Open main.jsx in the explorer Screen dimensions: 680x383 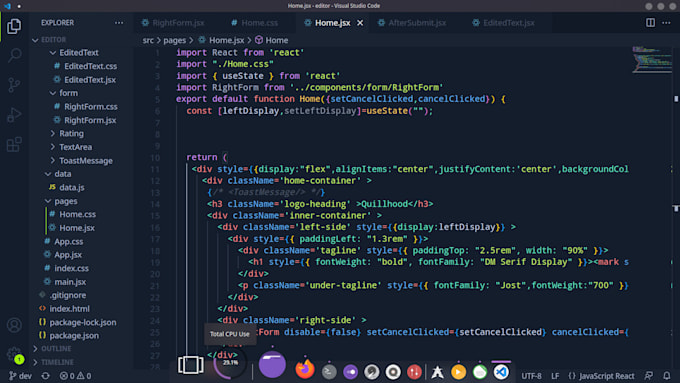[x=70, y=282]
